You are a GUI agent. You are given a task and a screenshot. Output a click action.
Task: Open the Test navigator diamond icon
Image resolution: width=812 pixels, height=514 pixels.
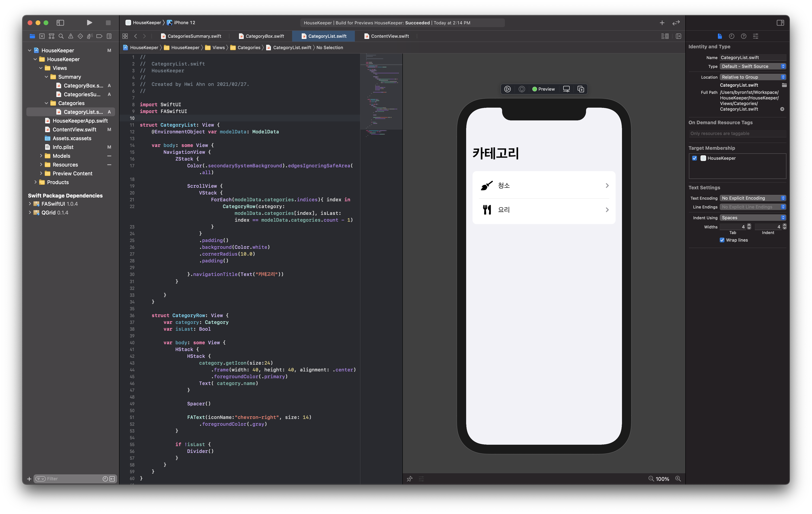(80, 36)
